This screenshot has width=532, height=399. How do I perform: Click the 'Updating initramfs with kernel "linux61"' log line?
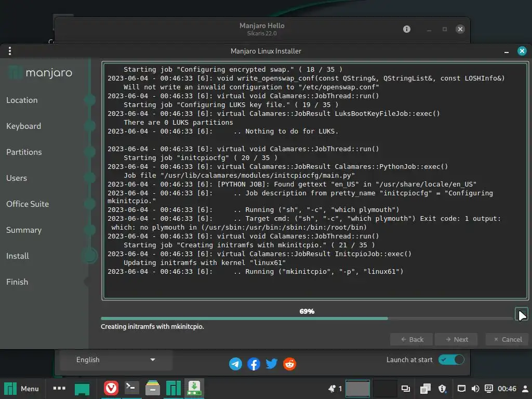click(x=205, y=262)
